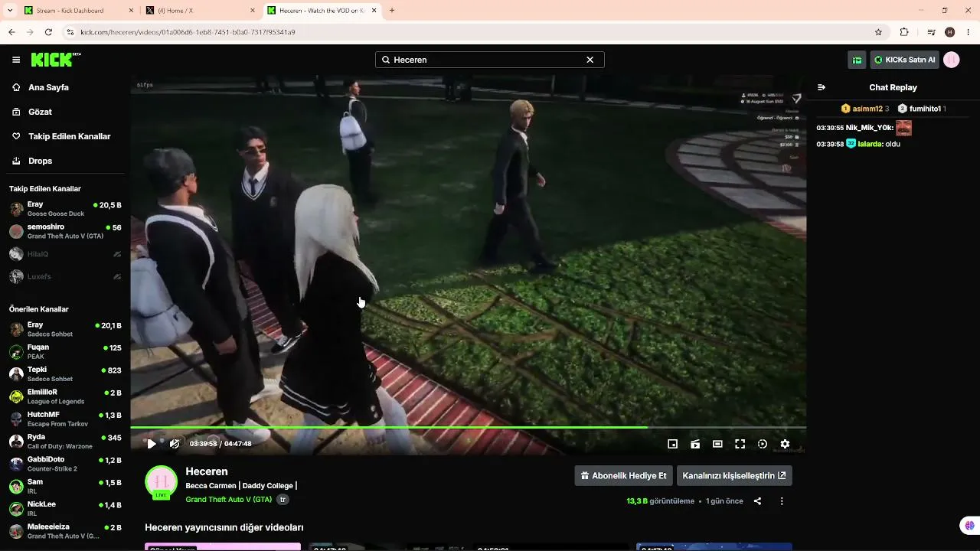
Task: Click KICKs Satın Al button
Action: point(905,60)
